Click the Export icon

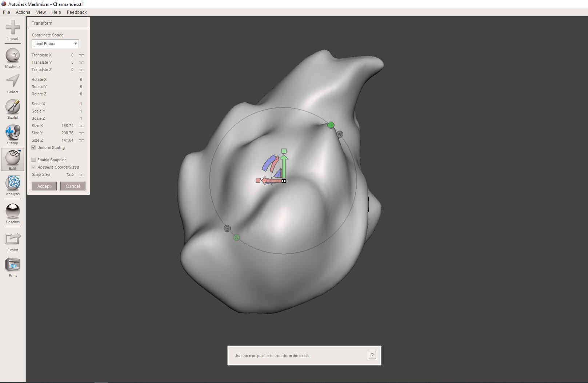tap(13, 241)
